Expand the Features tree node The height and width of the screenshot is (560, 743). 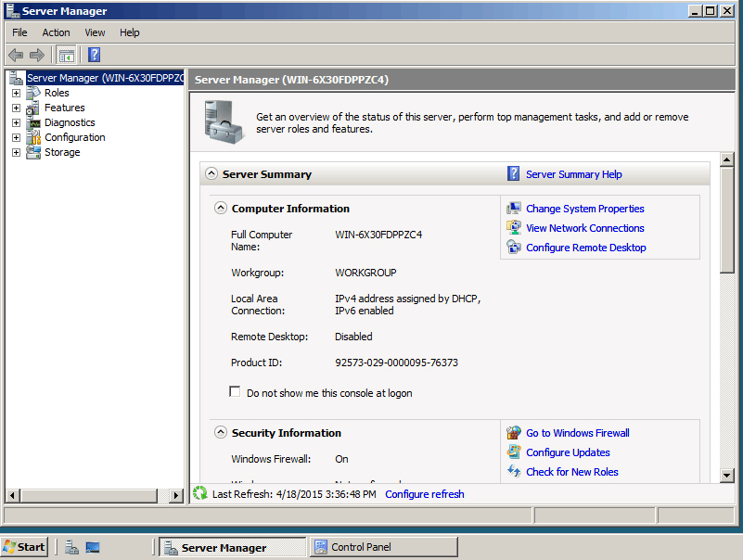click(16, 108)
